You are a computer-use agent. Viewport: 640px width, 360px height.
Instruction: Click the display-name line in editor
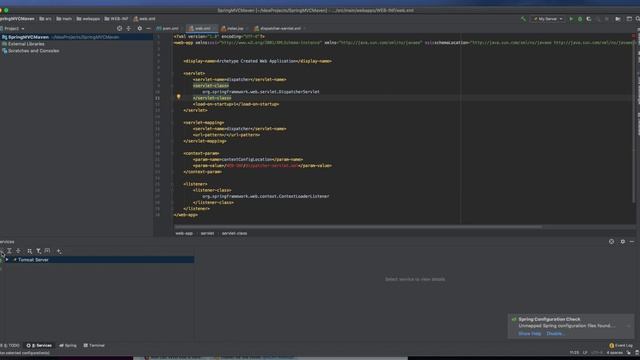(257, 61)
